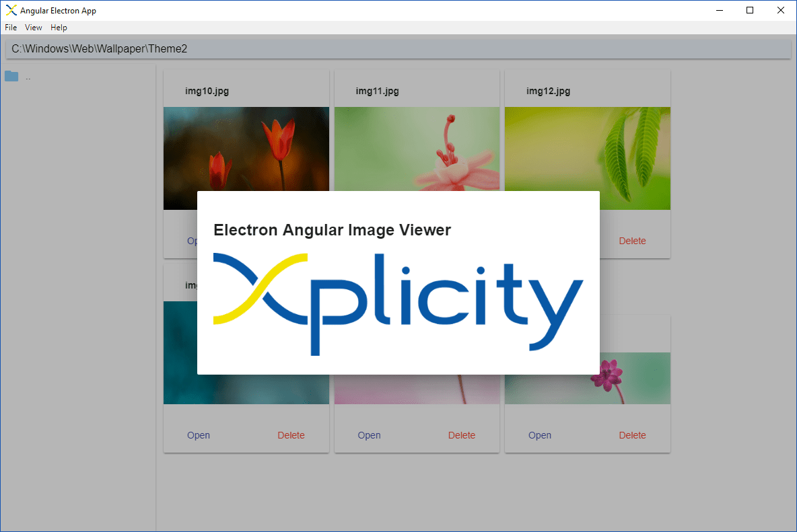Navigate up a folder using the '..' entry
797x532 pixels.
pos(28,77)
